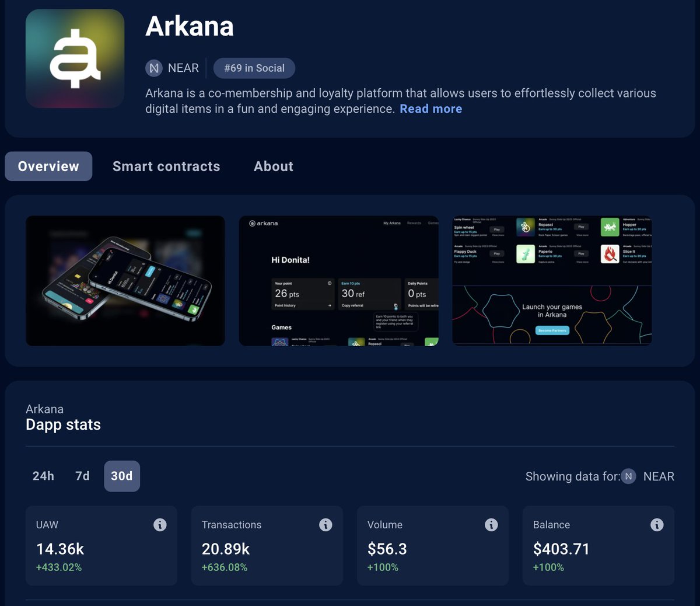Click the '#69 in Social' ranking badge
Viewport: 700px width, 606px height.
point(254,68)
